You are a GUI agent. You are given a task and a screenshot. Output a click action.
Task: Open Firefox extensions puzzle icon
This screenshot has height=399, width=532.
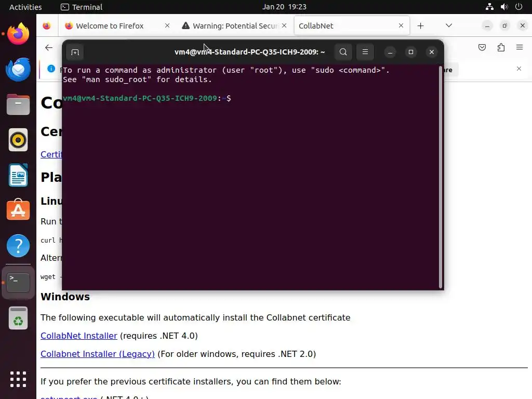click(501, 47)
